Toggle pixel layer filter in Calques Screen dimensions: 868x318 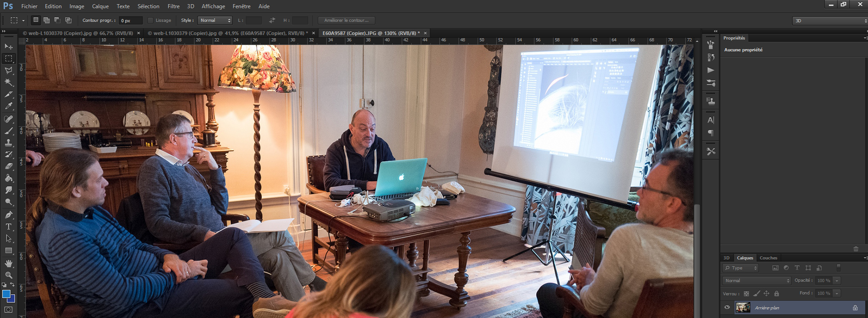775,268
